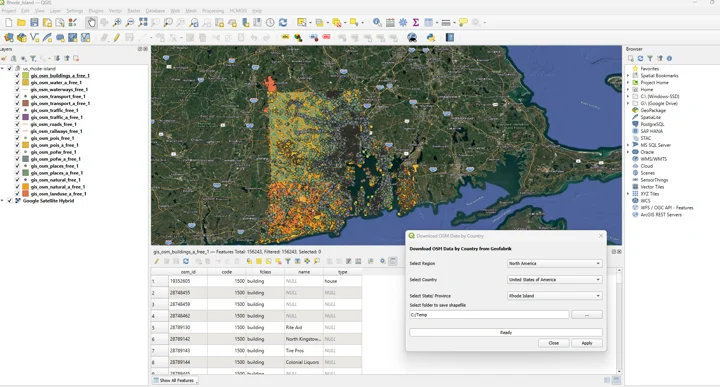Click the Zoom In magnifier tool
This screenshot has height=387, width=720.
tap(117, 22)
